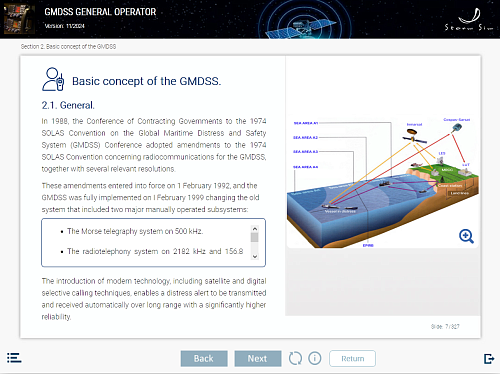
Task: Click the 'GMDSS GENERAL OPERATOR' title
Action: point(100,12)
